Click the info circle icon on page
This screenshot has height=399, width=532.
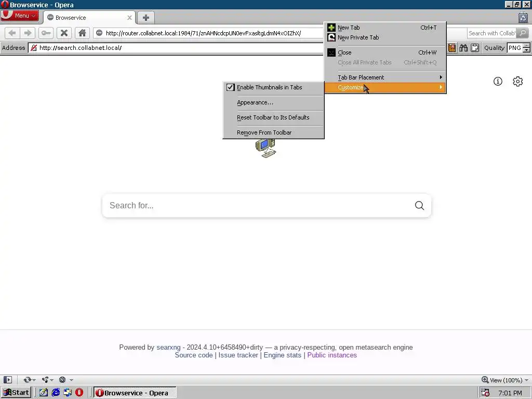click(x=498, y=82)
